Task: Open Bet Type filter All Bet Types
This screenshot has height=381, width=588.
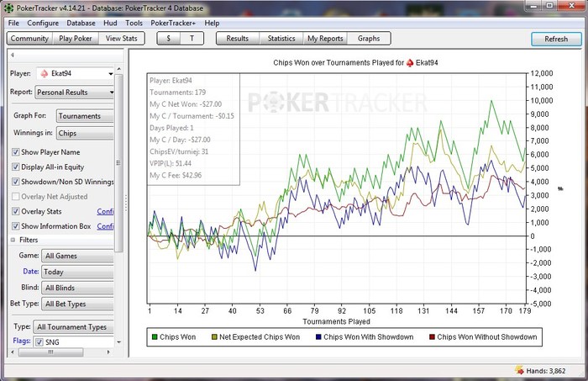Action: pyautogui.click(x=77, y=304)
